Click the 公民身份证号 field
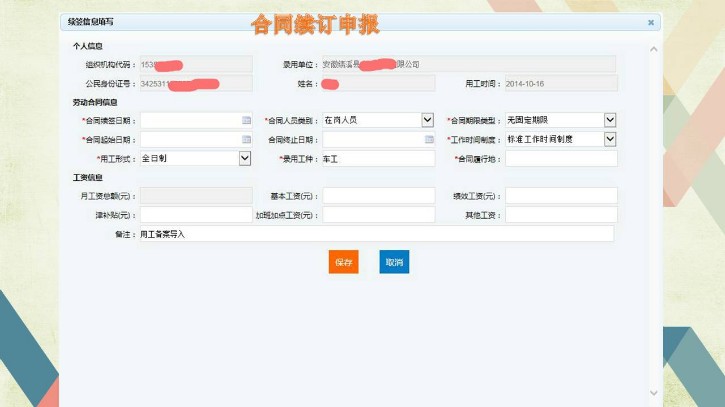Screen dimensions: 725x407 196,84
